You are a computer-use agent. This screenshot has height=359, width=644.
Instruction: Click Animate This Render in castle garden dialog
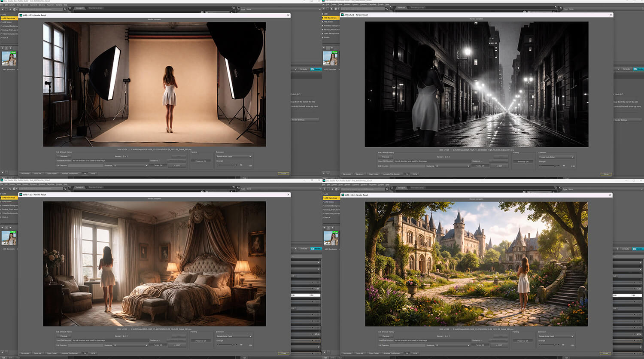(392, 353)
